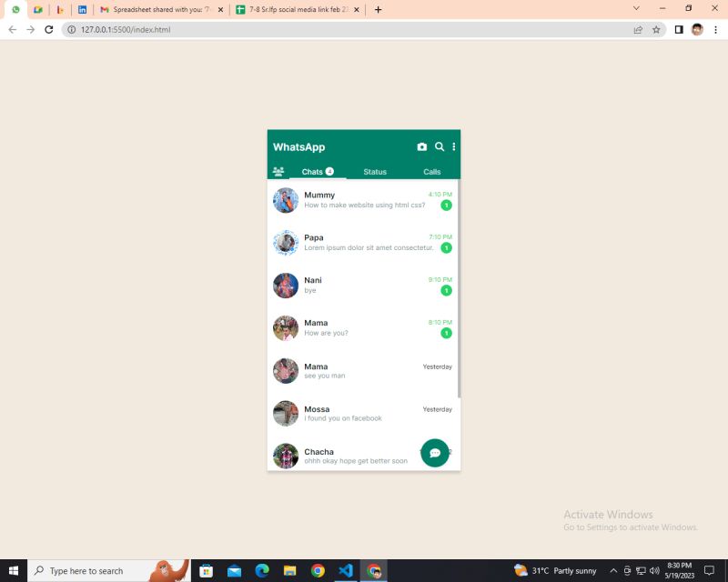This screenshot has height=582, width=728.
Task: Show hidden system tray icons
Action: pyautogui.click(x=613, y=570)
